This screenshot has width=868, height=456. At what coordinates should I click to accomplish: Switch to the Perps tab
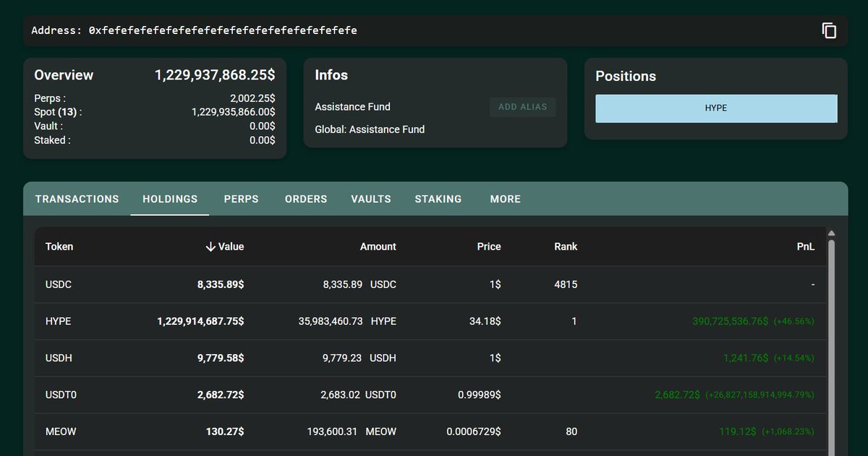point(241,199)
